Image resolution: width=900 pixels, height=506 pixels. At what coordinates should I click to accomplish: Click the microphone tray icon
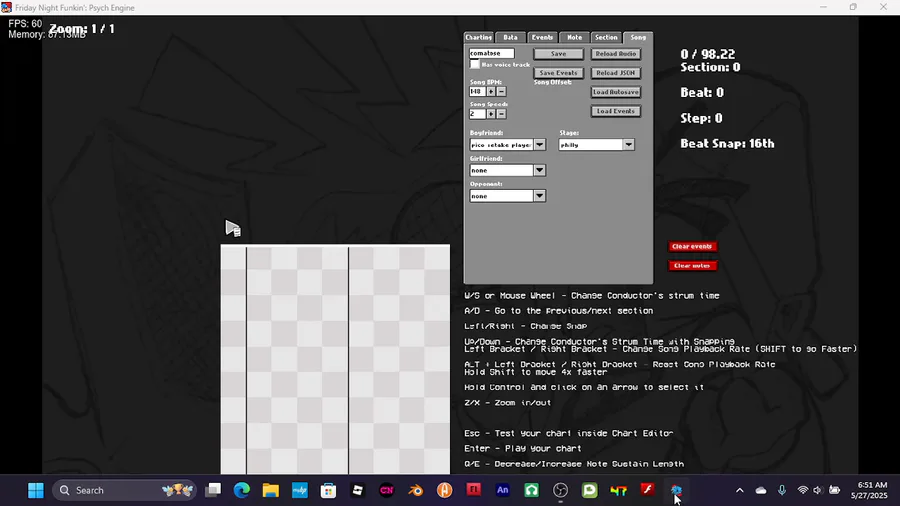[x=782, y=491]
